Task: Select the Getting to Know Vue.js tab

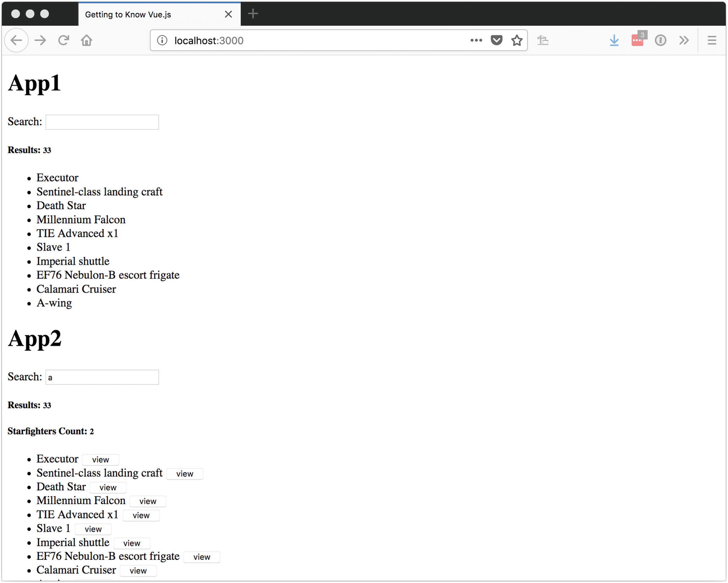Action: (x=160, y=14)
